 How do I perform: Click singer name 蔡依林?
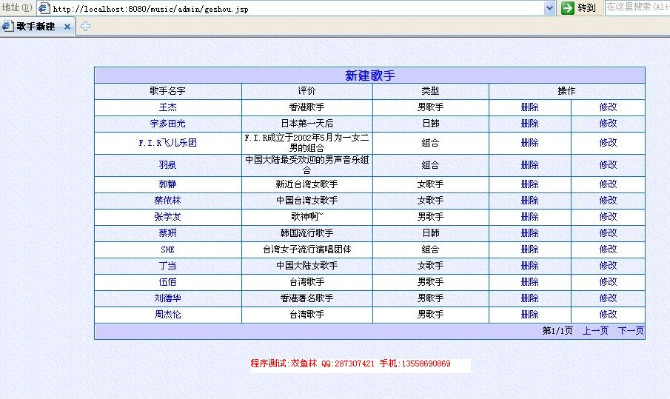tap(168, 200)
